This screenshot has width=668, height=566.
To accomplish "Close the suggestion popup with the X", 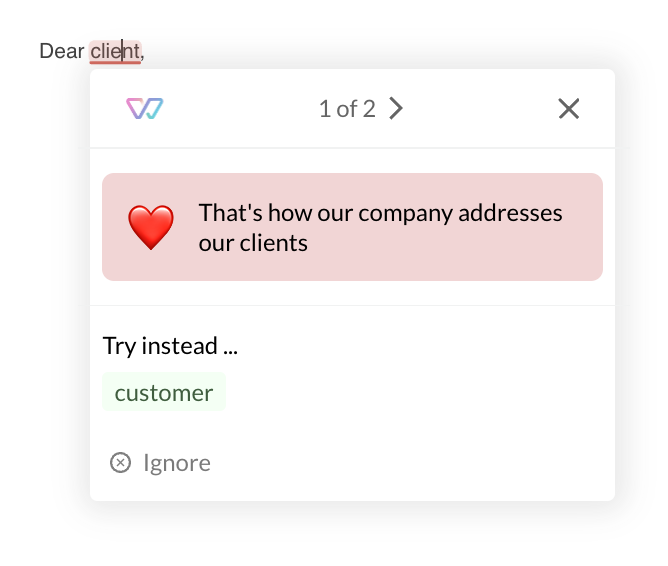I will point(569,109).
